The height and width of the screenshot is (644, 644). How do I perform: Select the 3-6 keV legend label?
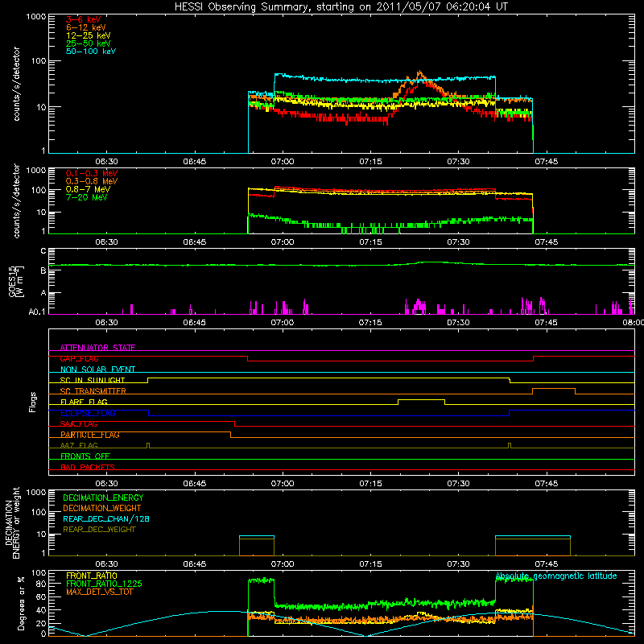(83, 19)
